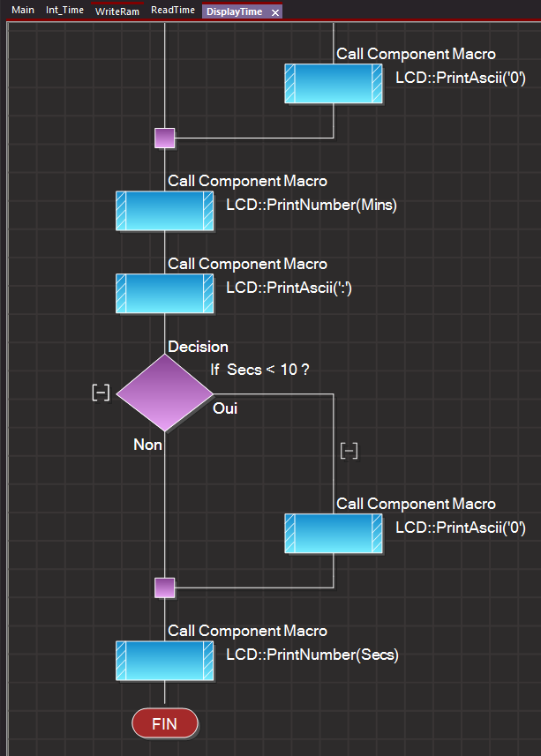Collapse the decision using [-] beside the diamond

click(x=101, y=393)
